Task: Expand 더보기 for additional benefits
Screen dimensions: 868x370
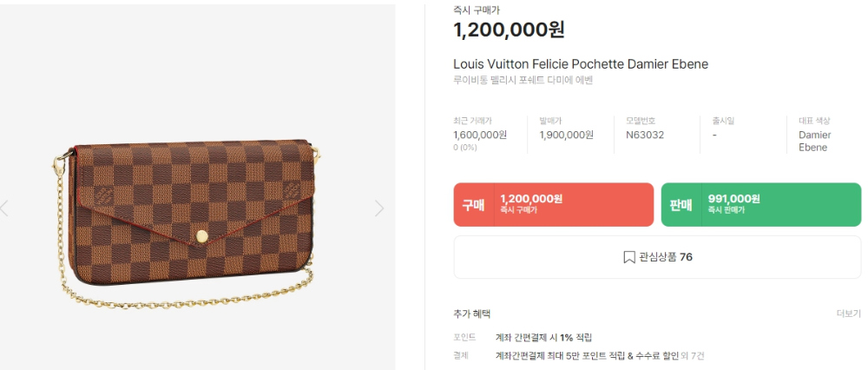Action: 849,314
